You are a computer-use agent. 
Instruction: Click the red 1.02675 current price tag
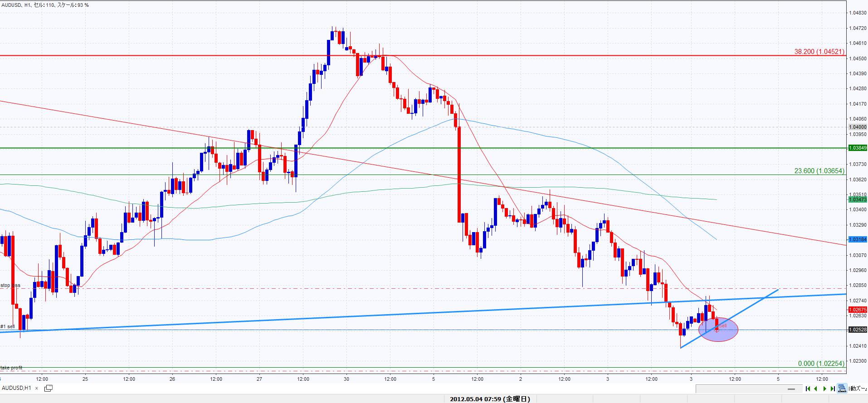pos(857,310)
